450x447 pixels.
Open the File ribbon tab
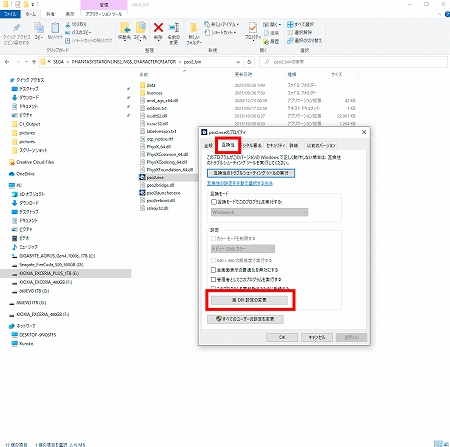(x=10, y=14)
